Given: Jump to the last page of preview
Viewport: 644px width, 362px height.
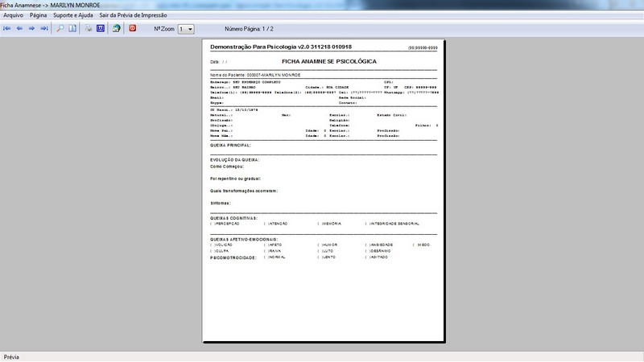Looking at the screenshot, I should (44, 28).
